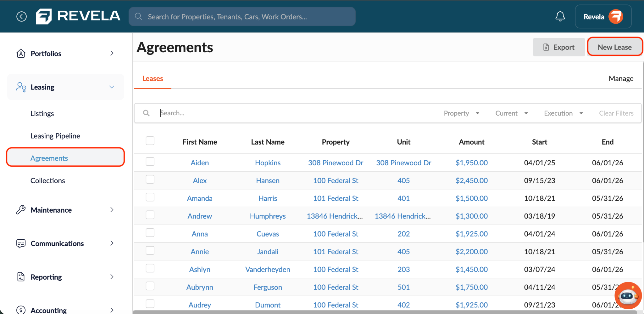644x314 pixels.
Task: Open the Current status filter dropdown
Action: [x=511, y=113]
